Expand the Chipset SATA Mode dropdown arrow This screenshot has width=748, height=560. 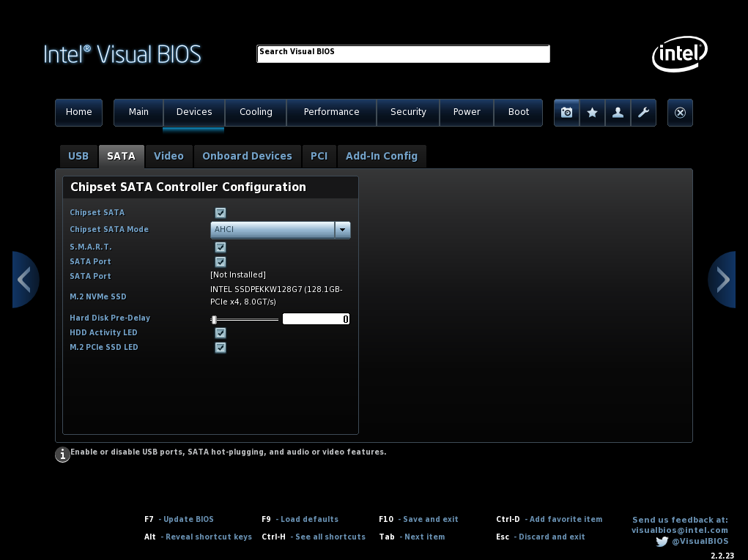pyautogui.click(x=342, y=230)
